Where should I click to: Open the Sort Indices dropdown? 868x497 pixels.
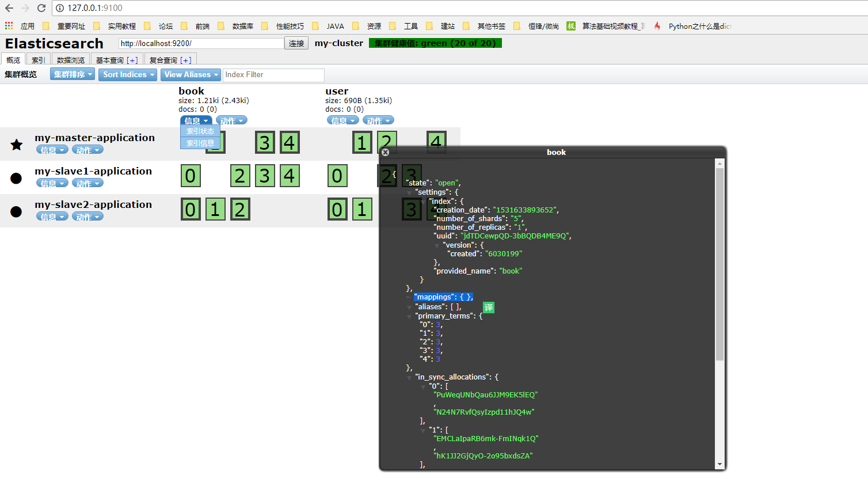pyautogui.click(x=128, y=74)
